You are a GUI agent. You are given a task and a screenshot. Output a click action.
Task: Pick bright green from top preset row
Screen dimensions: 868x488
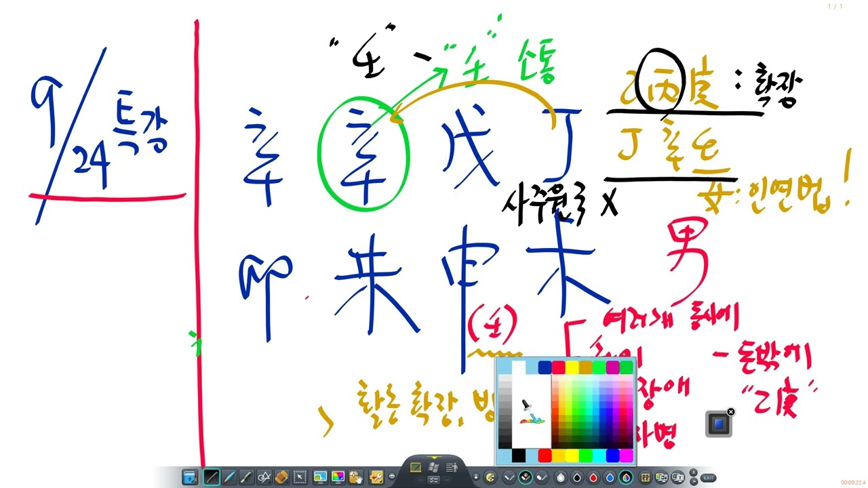point(599,367)
